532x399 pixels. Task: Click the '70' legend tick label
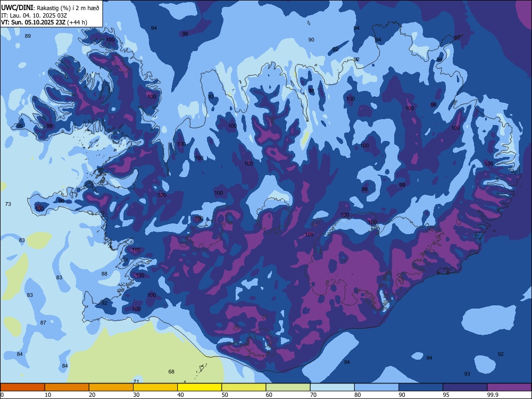(313, 395)
